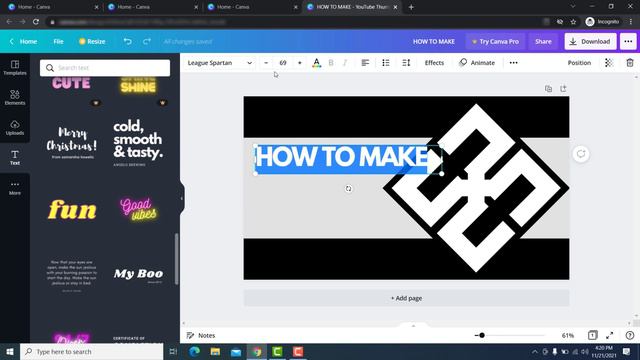Click the Download button

pos(591,42)
